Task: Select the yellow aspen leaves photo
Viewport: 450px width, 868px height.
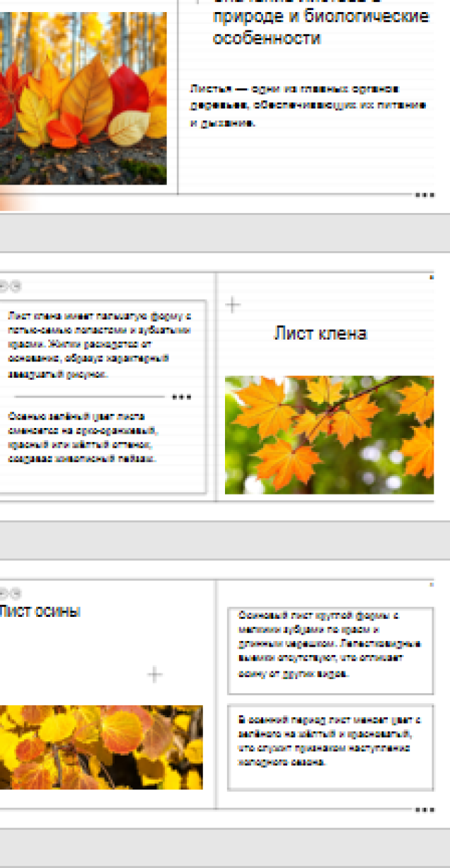Action: pos(100,747)
